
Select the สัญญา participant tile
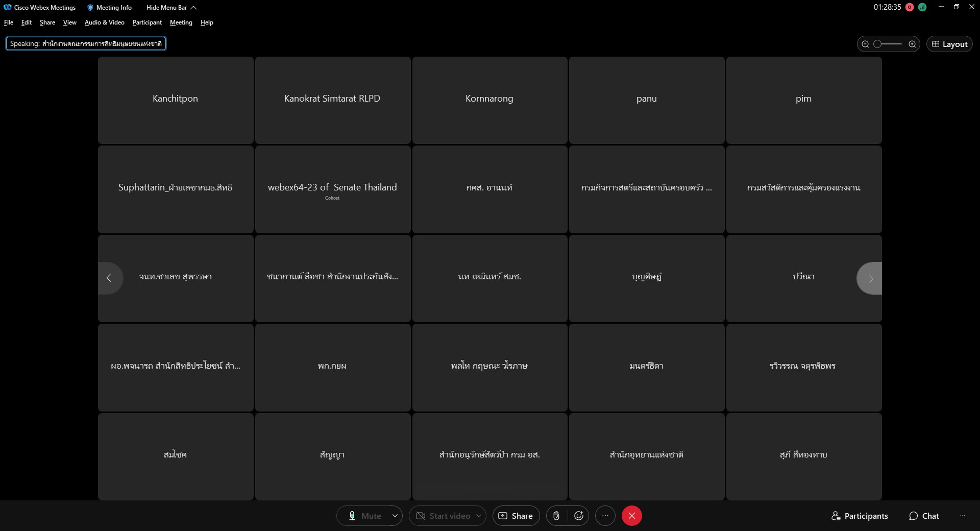[x=333, y=456]
